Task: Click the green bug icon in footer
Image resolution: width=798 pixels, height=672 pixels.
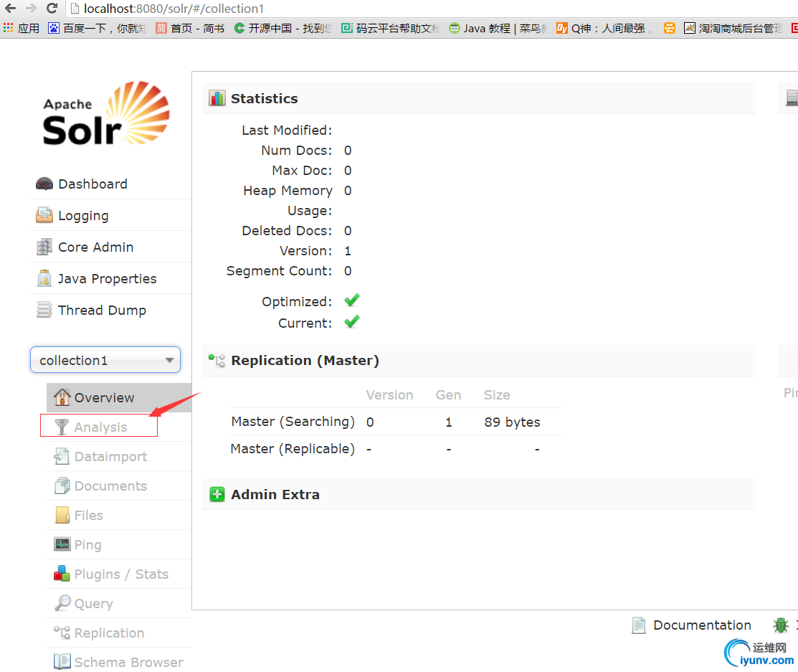Action: tap(780, 625)
